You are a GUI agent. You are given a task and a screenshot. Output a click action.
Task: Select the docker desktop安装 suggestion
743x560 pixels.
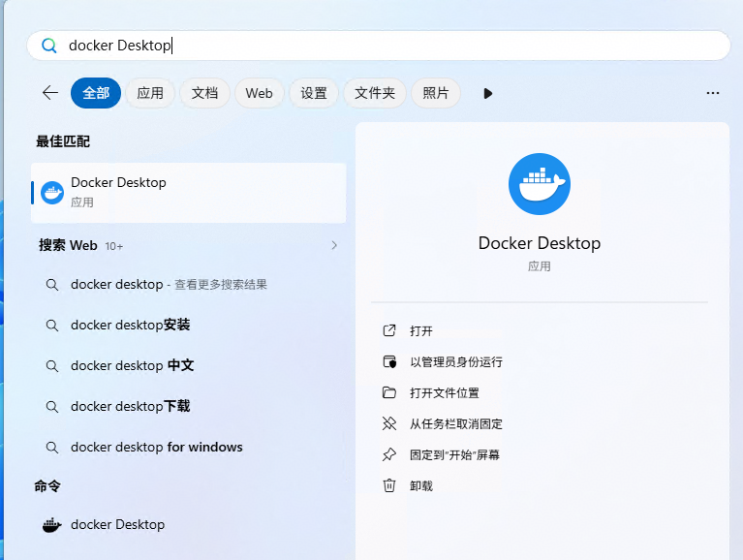click(x=189, y=325)
